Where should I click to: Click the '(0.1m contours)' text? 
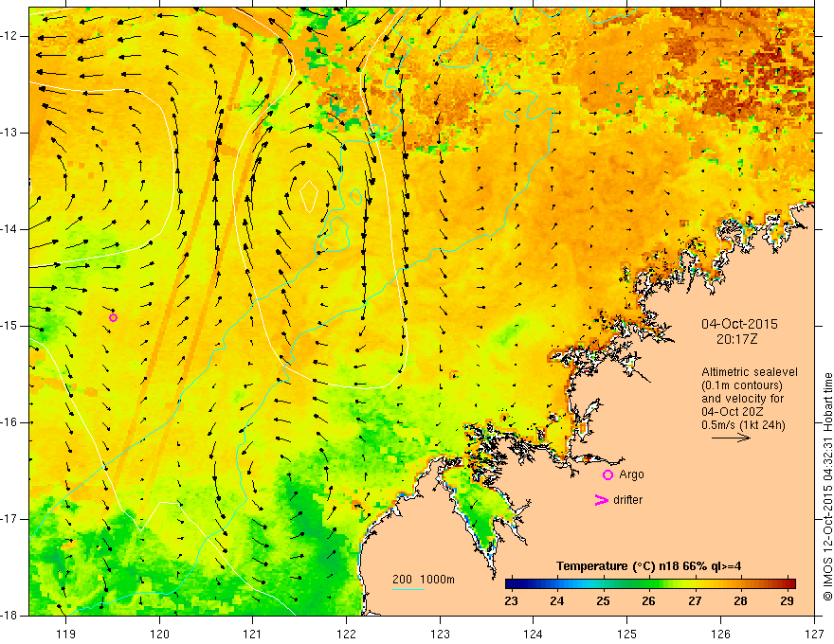[x=742, y=385]
